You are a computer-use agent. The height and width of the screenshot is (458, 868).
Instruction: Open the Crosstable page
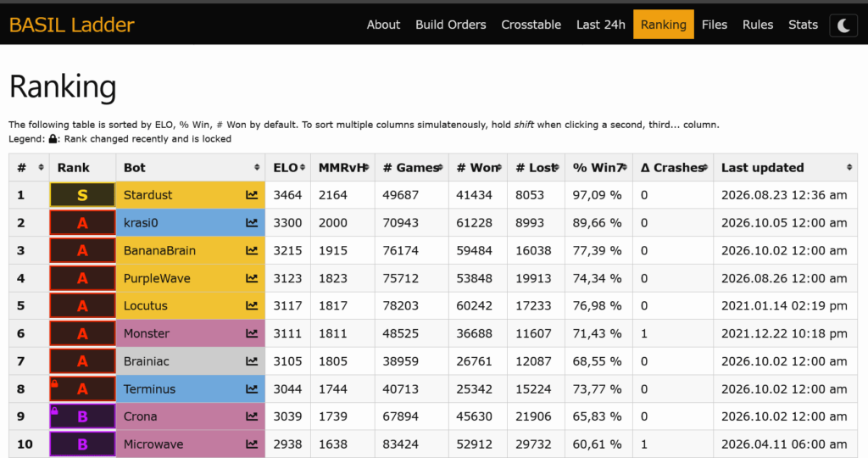[531, 25]
